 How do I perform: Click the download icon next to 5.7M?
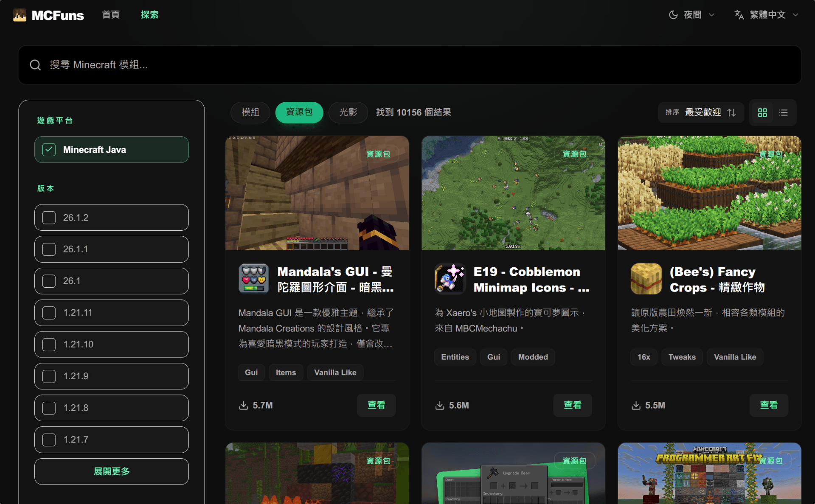[244, 406]
